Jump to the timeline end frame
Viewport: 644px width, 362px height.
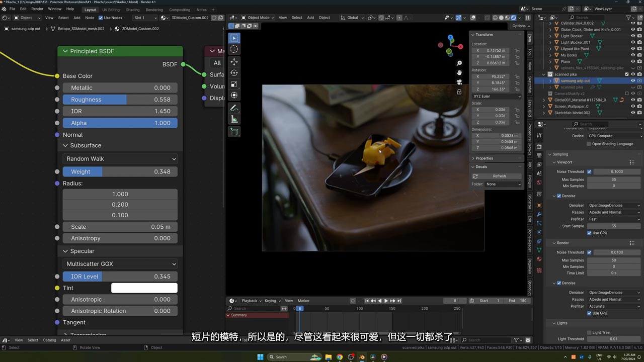point(399,301)
